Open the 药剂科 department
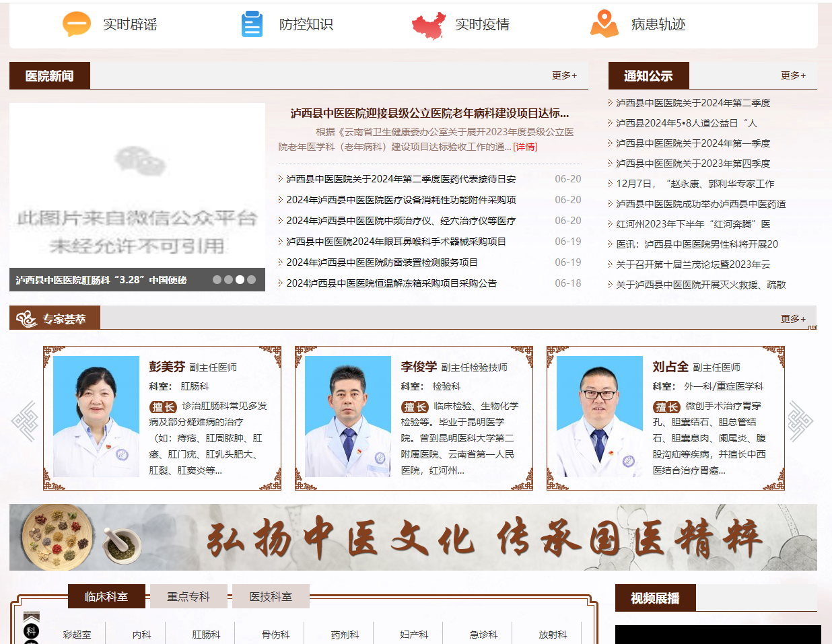Image resolution: width=832 pixels, height=644 pixels. (345, 635)
